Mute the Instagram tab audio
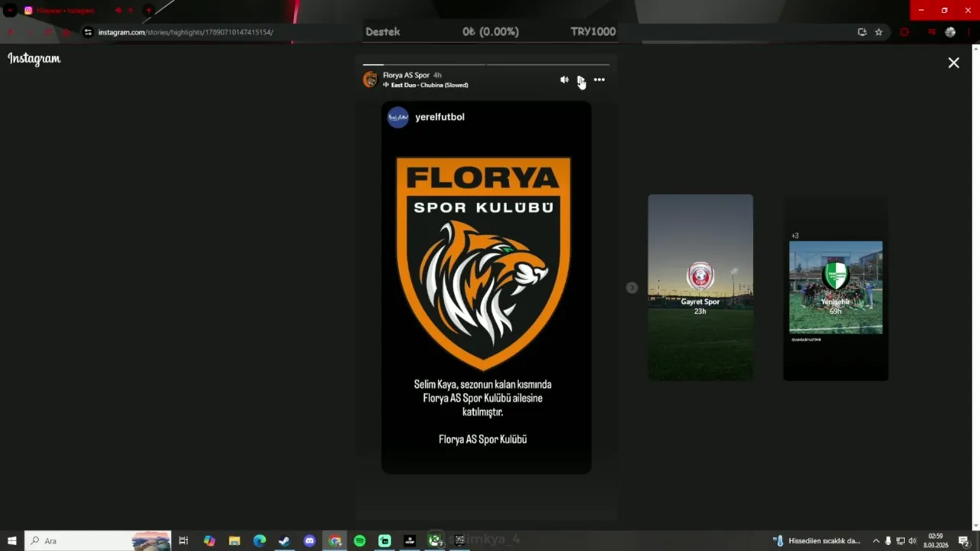980x551 pixels. pyautogui.click(x=118, y=11)
